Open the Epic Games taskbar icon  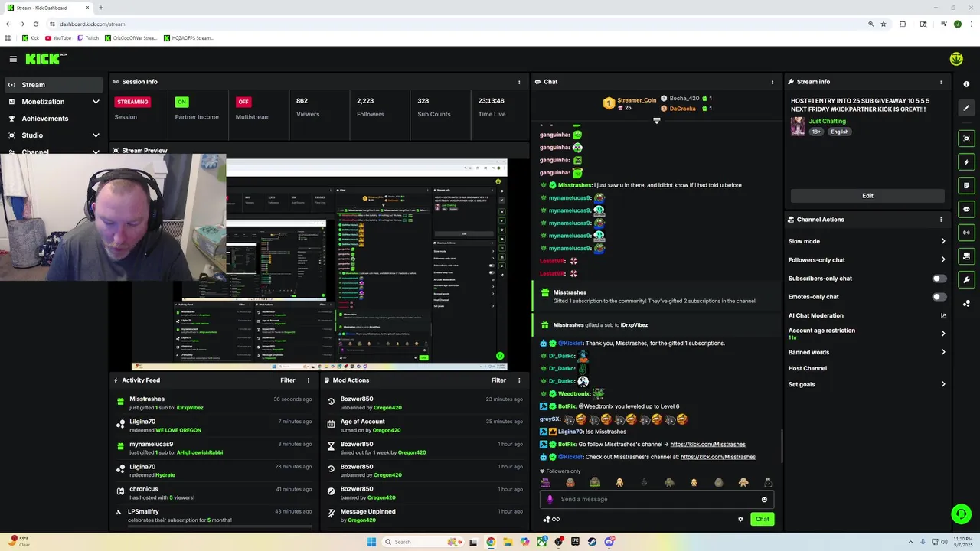575,542
